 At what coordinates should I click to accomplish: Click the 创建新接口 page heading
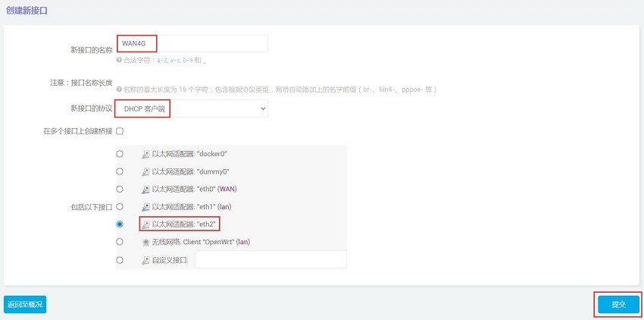[27, 11]
